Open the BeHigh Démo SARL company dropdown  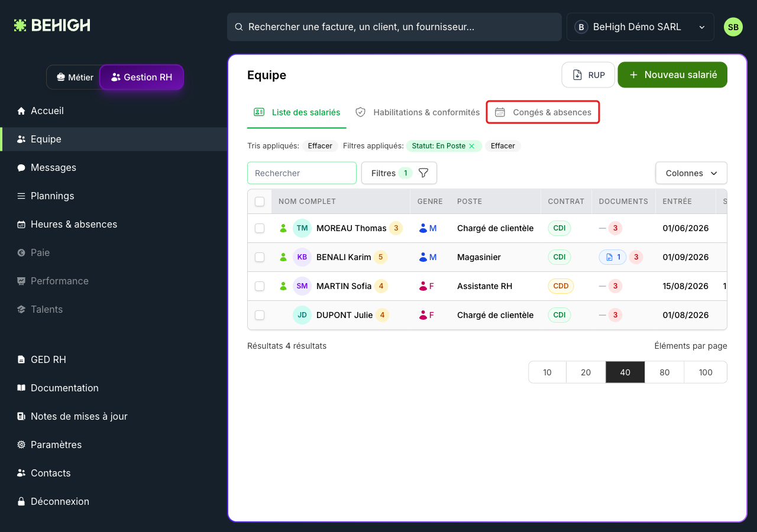pos(640,27)
